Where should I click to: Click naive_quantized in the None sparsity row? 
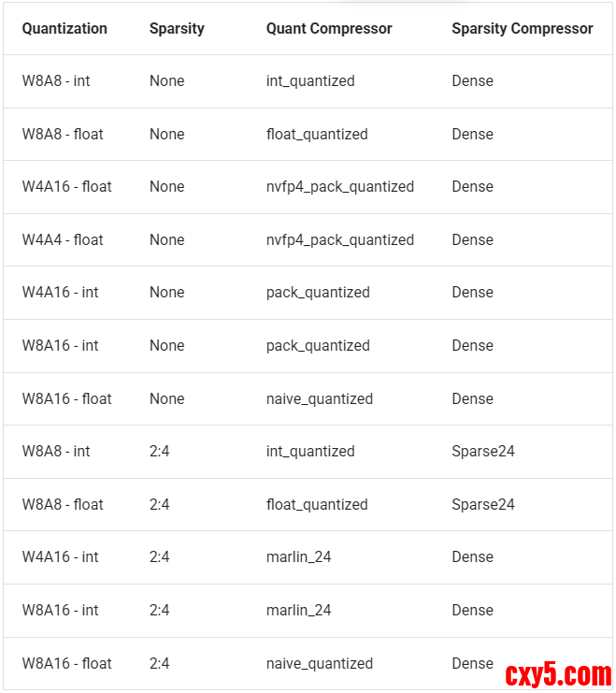(319, 398)
